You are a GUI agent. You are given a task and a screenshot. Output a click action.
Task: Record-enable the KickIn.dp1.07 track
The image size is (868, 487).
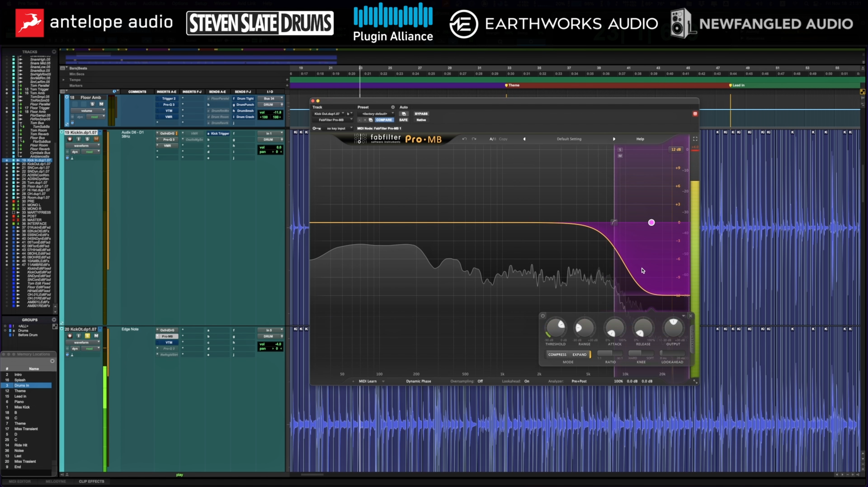click(x=70, y=139)
